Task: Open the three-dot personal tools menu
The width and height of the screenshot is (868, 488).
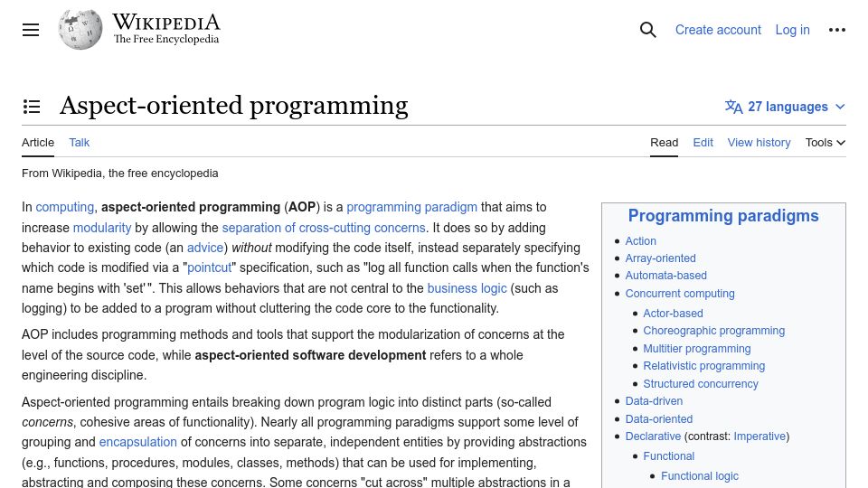Action: tap(837, 30)
